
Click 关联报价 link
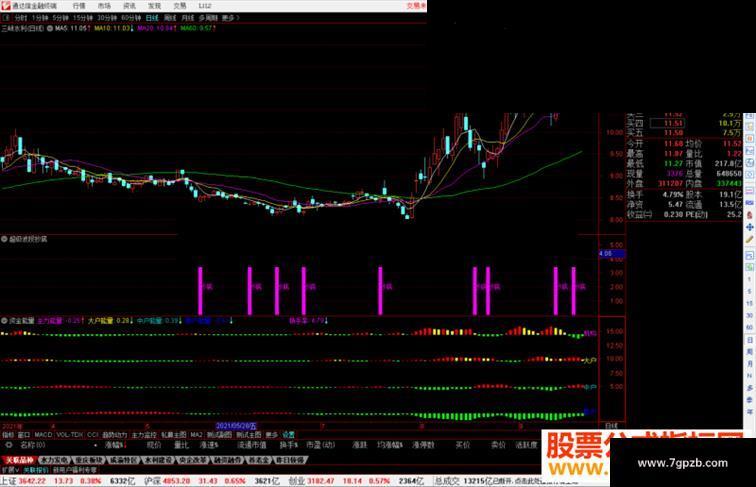[x=36, y=470]
